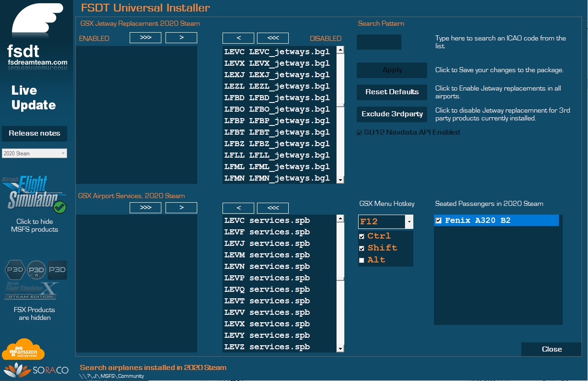The image size is (588, 381).
Task: Open the F12 GSX Menu Hotkey dropdown
Action: point(409,222)
